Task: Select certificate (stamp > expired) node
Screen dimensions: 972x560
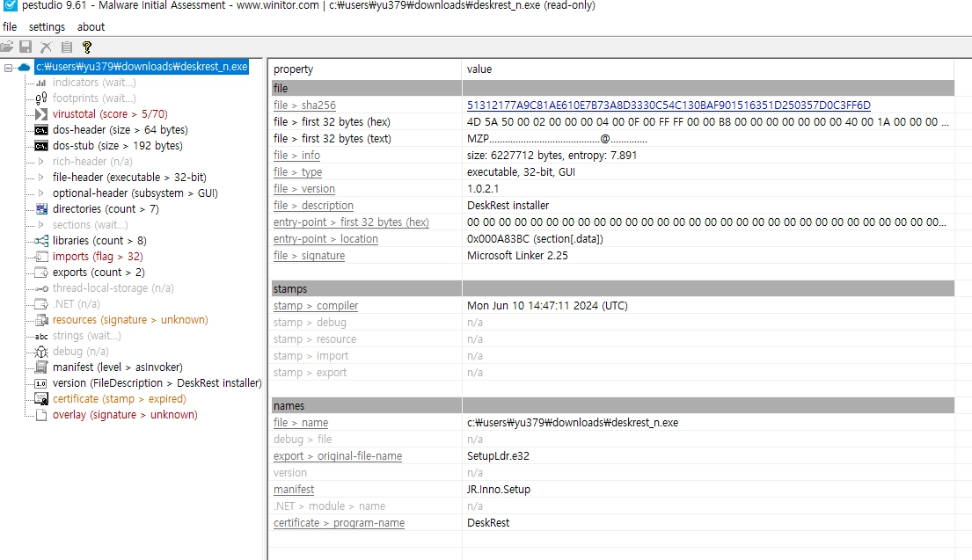Action: [120, 399]
